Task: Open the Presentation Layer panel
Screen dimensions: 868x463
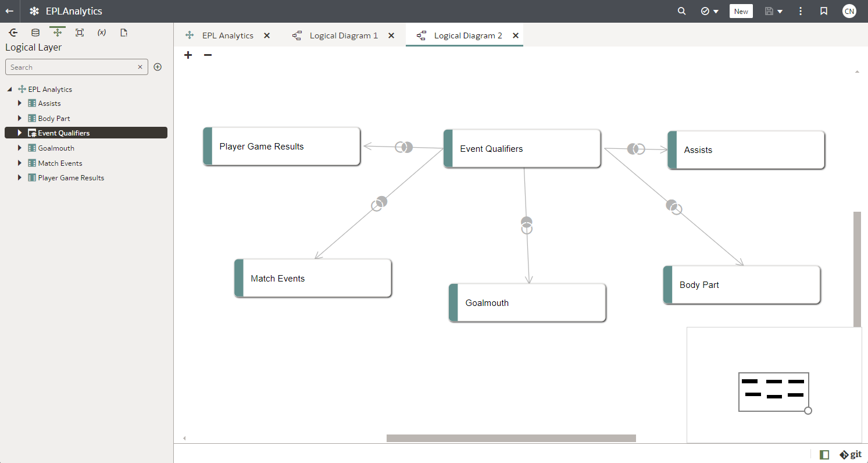Action: (79, 33)
